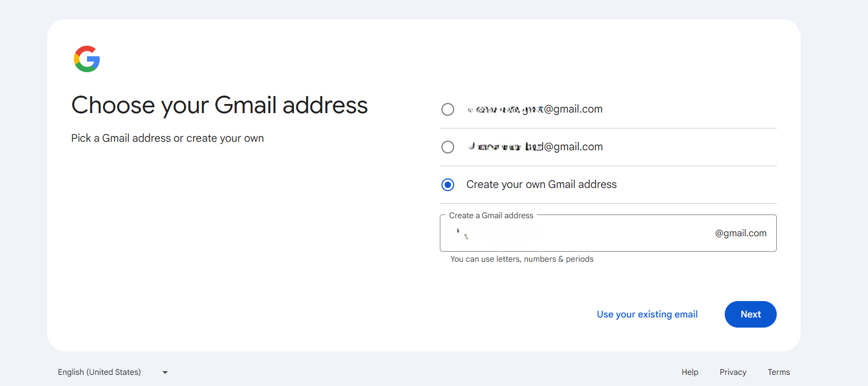Click the Pick a Gmail address subtitle text
Screen dimensions: 868x386
click(x=168, y=139)
